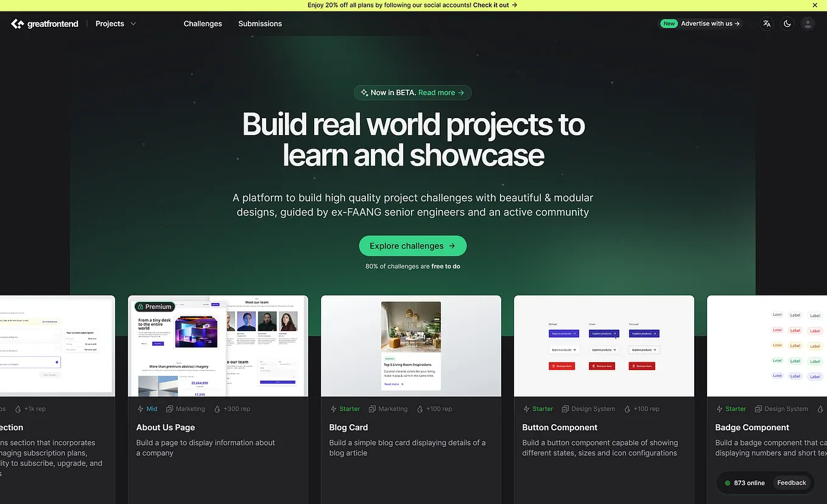827x504 pixels.
Task: Open the About Us Page thumbnail
Action: click(218, 346)
